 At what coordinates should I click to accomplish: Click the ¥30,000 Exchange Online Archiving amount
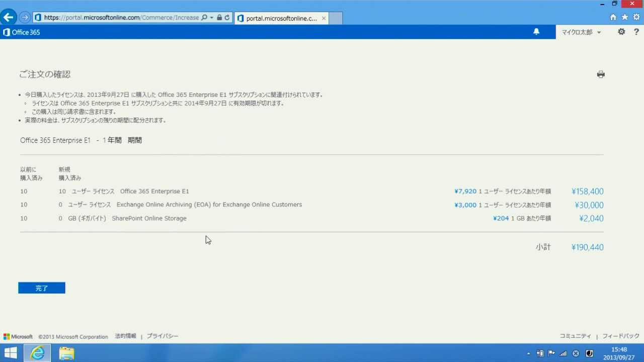coord(589,205)
